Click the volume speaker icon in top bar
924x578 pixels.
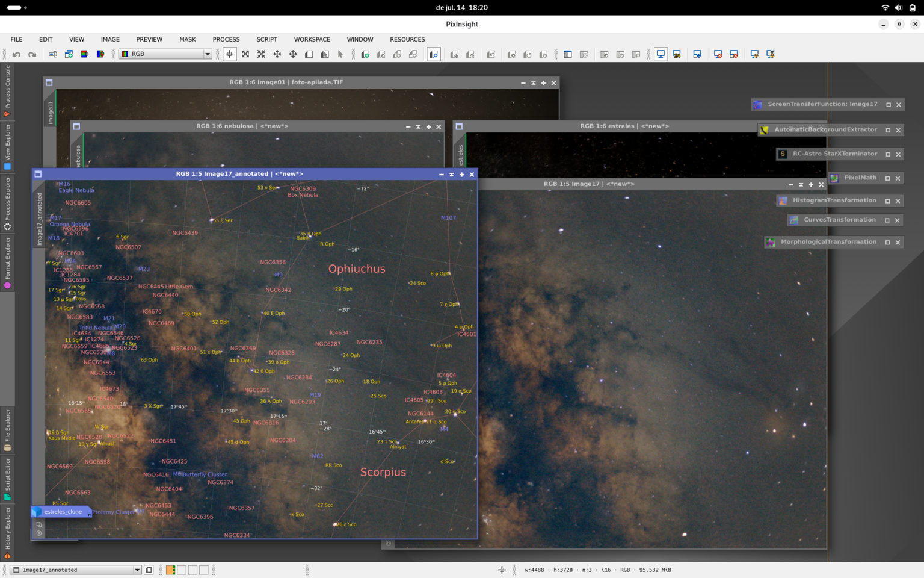click(x=899, y=8)
